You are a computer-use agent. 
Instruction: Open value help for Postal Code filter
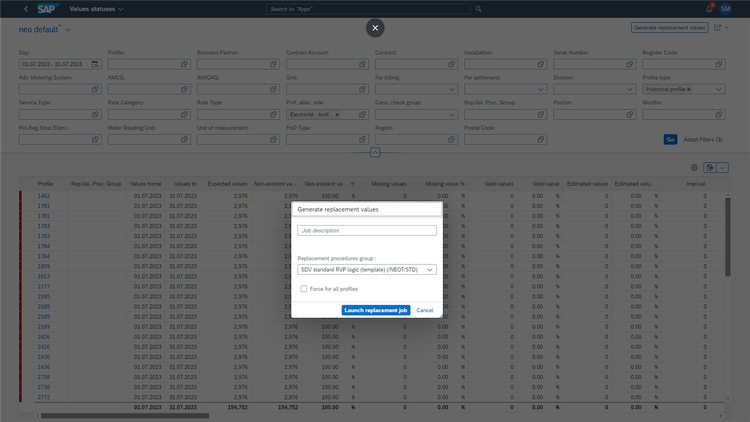coord(540,139)
